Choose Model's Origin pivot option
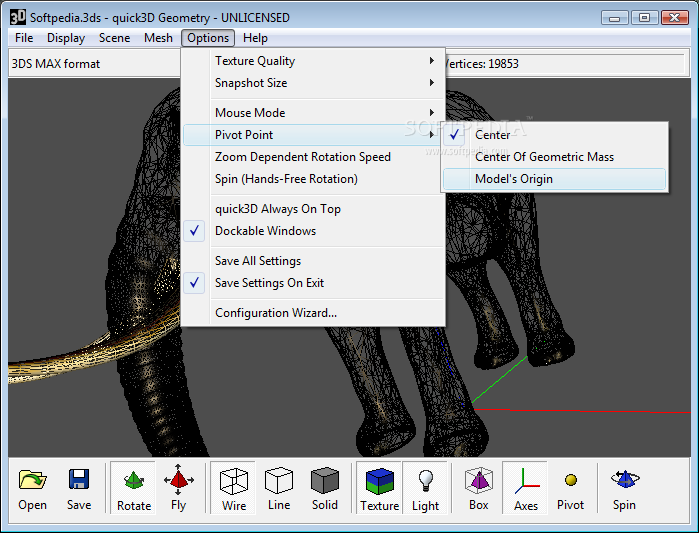Screen dimensions: 699x533 (x=554, y=179)
